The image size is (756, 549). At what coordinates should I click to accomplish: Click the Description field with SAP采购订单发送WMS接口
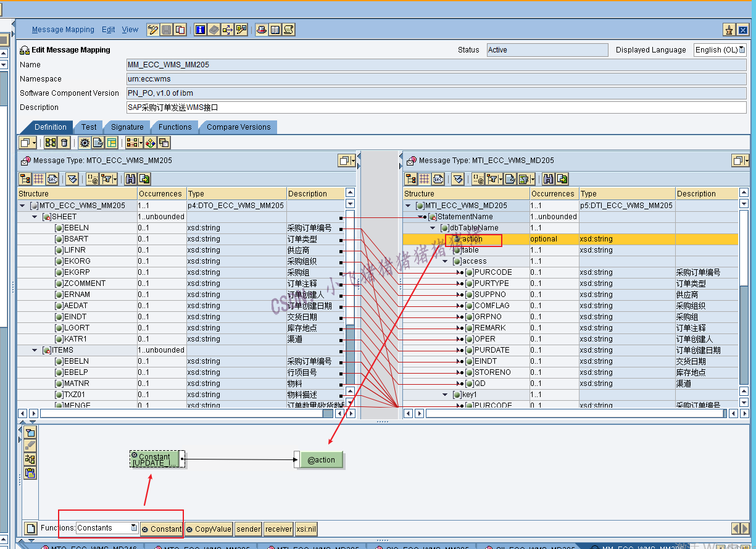[x=437, y=107]
